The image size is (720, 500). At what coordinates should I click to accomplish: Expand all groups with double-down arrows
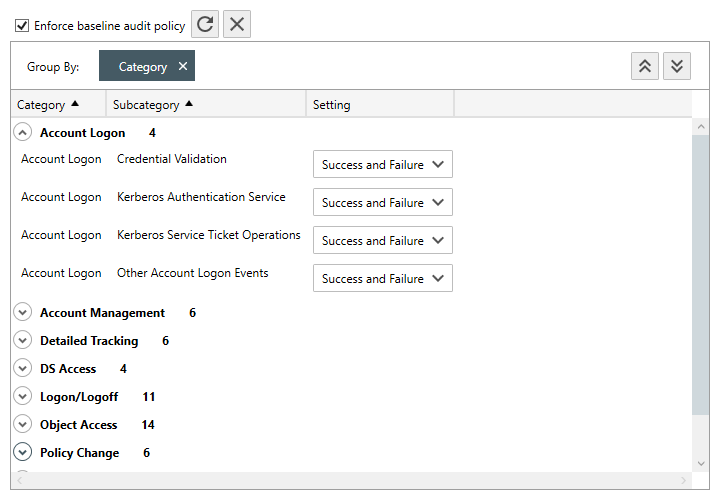[x=677, y=66]
